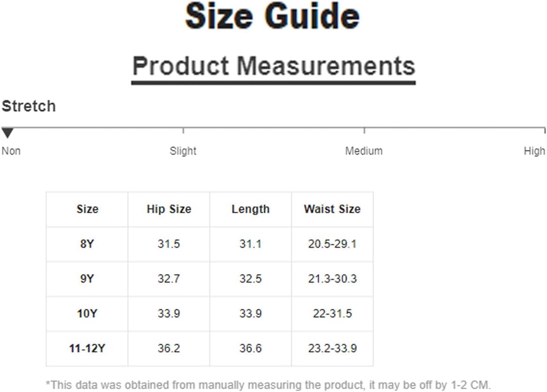Click the 8Y waist value 20.5-29.1

(332, 244)
